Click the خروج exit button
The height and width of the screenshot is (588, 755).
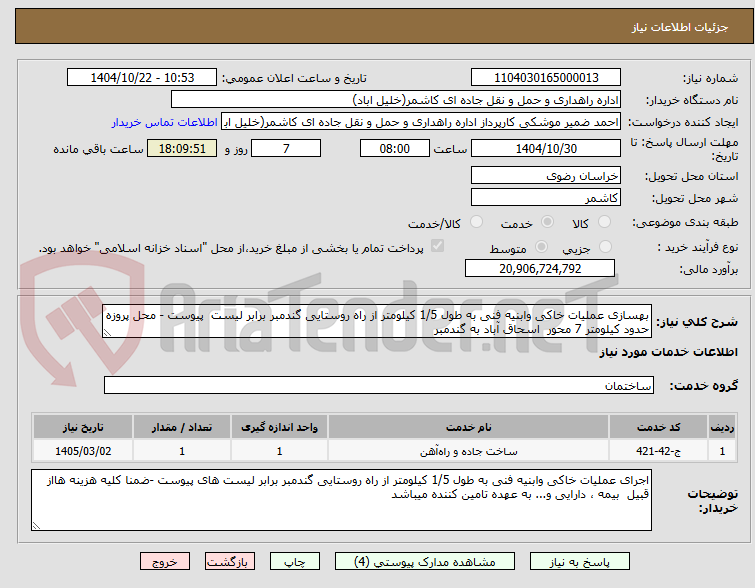(165, 562)
